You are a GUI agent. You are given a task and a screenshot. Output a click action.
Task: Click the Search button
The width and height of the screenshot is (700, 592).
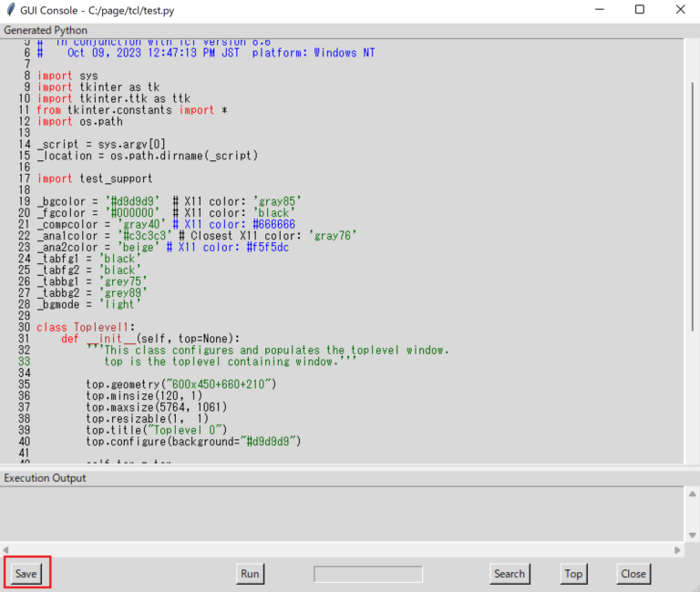(509, 574)
